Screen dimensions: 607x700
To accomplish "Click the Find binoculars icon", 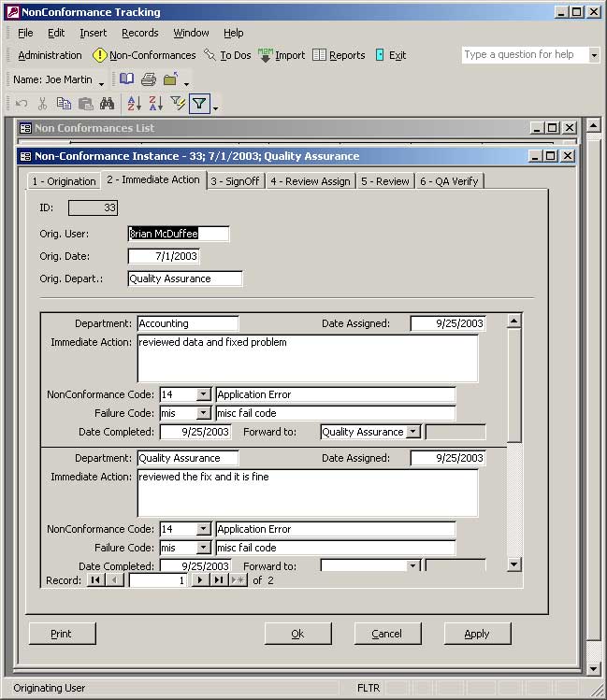I will (108, 104).
